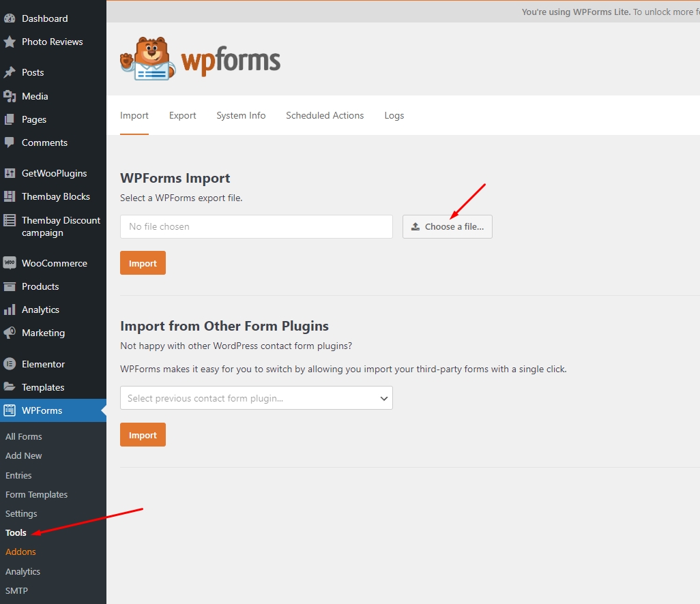Click the Posts pushpin icon
This screenshot has width=700, height=604.
coord(10,72)
